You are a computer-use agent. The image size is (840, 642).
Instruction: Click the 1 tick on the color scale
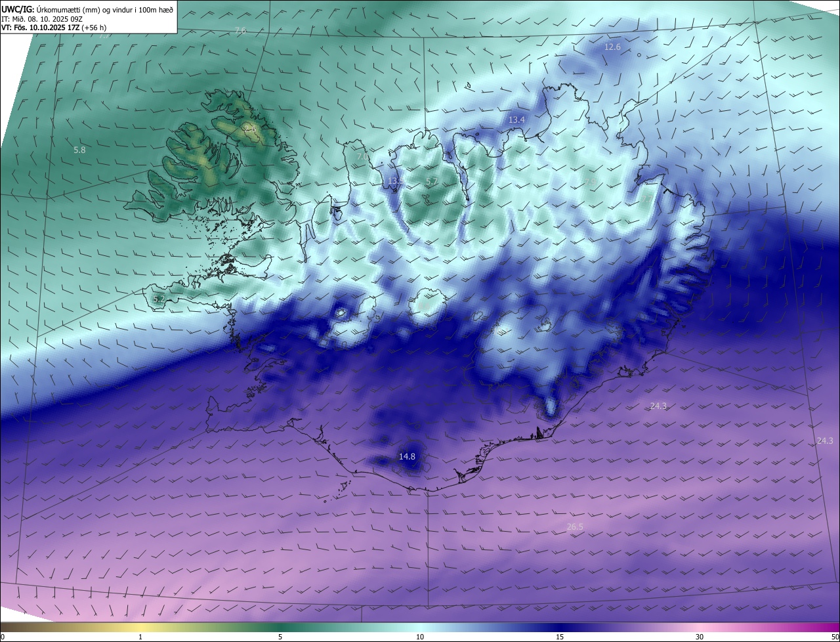140,637
